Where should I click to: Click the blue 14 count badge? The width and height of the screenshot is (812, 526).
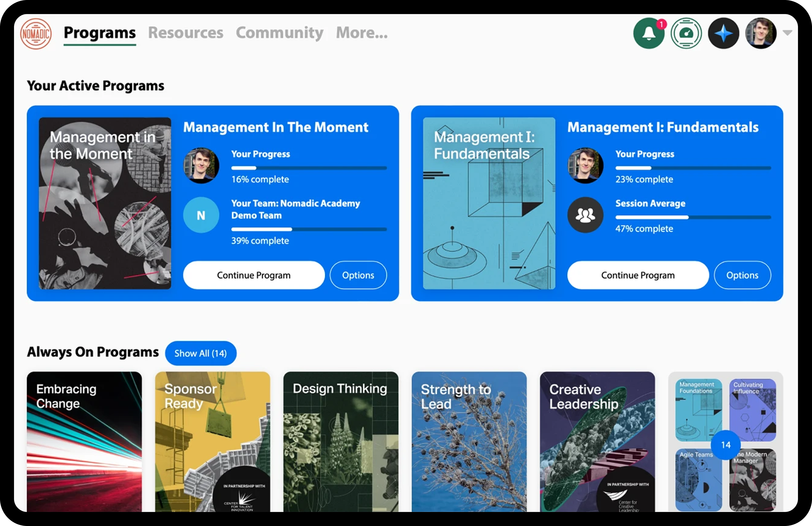[726, 445]
